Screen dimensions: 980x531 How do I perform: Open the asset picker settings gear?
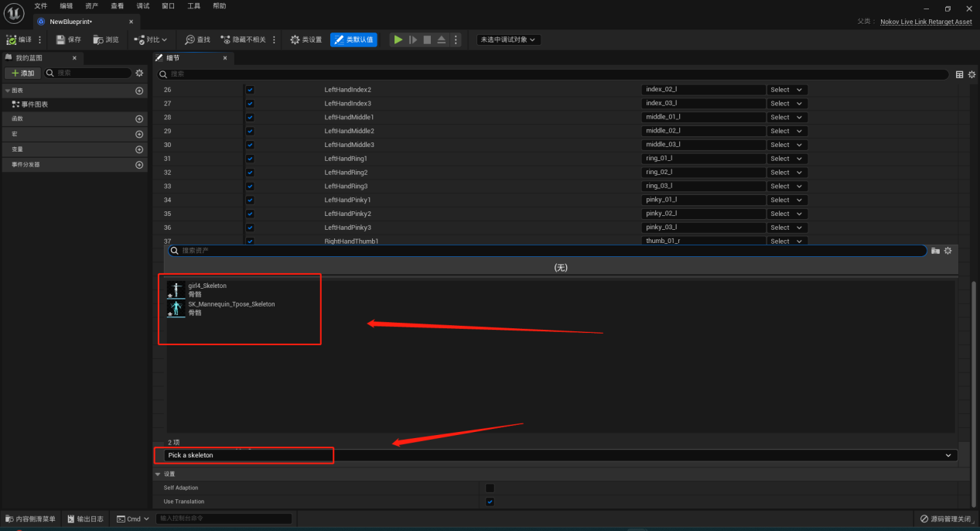click(948, 251)
